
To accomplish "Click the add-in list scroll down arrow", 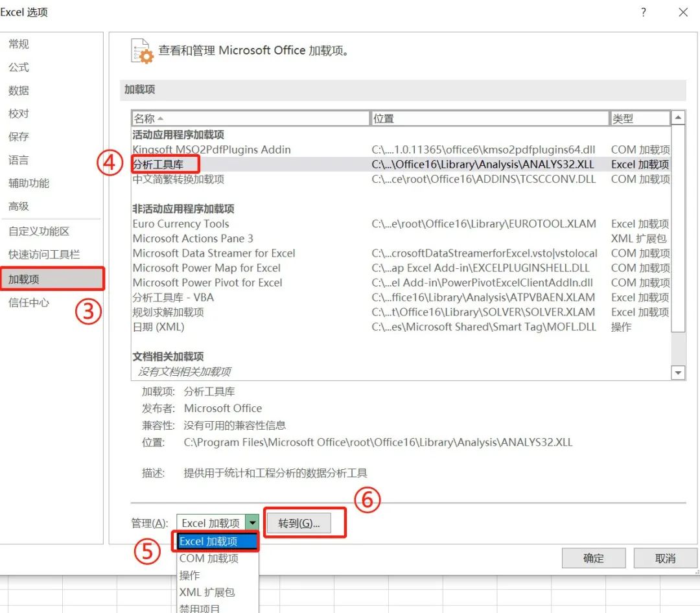I will tap(678, 373).
